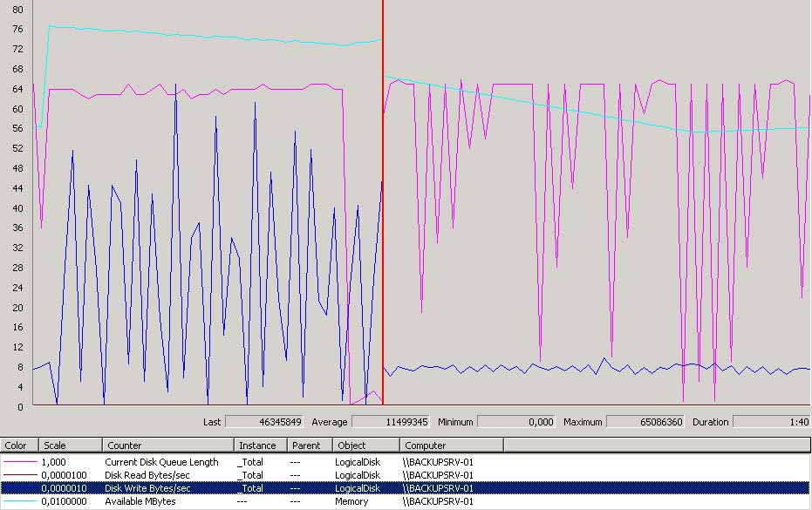812x510 pixels.
Task: Click the Duration value field
Action: pos(771,422)
